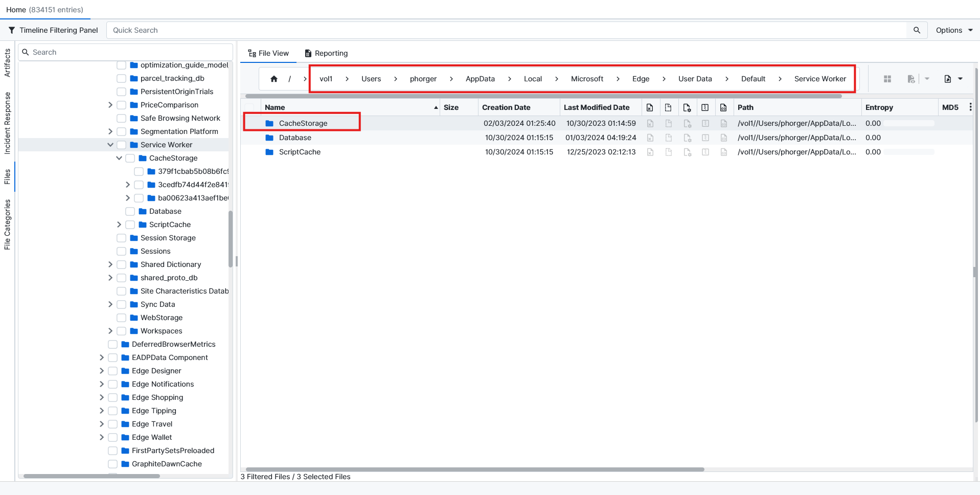This screenshot has height=495, width=980.
Task: Open Timeline Filtering Panel
Action: pos(53,30)
